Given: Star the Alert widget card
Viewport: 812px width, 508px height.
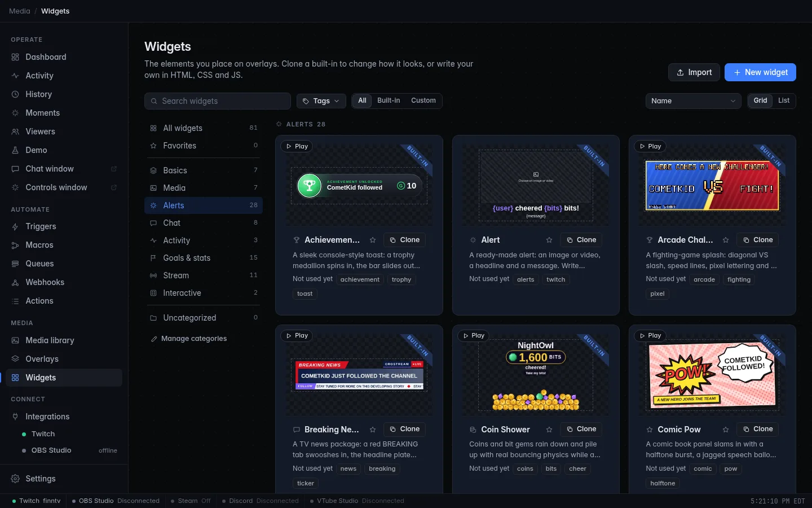Looking at the screenshot, I should click(549, 240).
